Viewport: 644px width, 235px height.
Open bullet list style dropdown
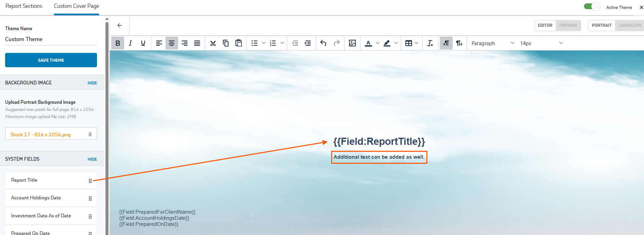point(264,43)
